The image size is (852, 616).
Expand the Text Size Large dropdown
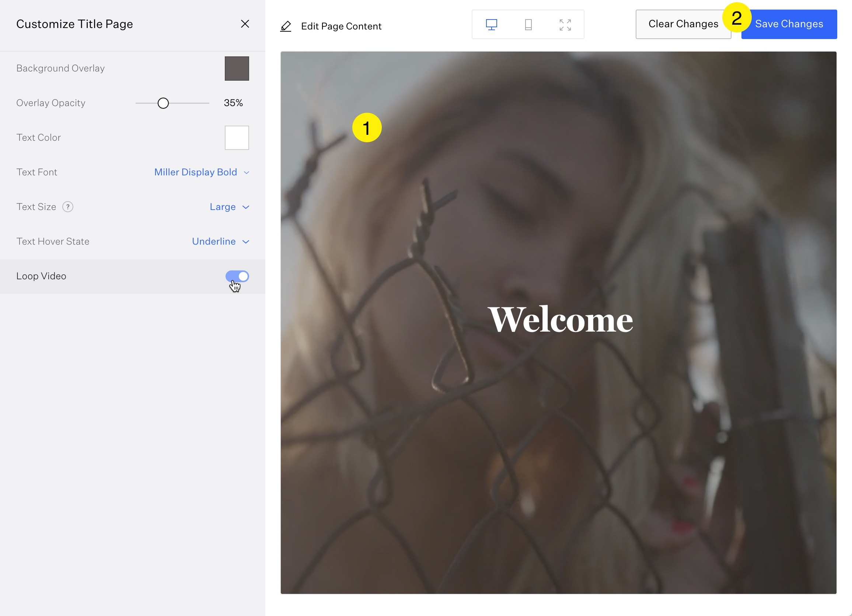[x=229, y=207]
